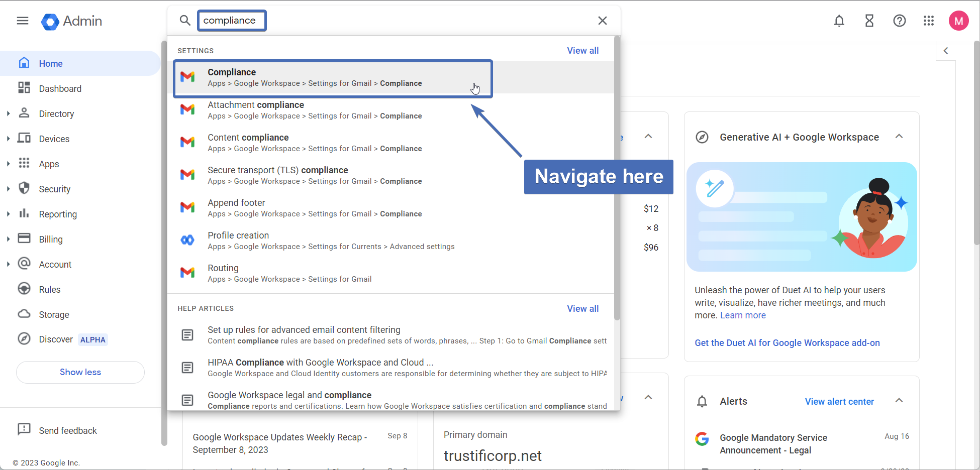
Task: Open the account avatar M
Action: click(x=958, y=21)
